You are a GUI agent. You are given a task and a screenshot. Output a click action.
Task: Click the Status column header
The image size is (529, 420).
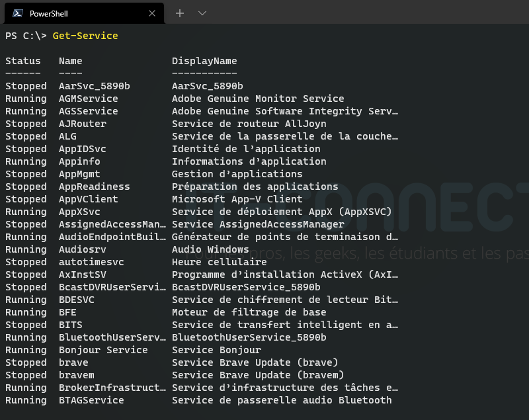click(23, 61)
